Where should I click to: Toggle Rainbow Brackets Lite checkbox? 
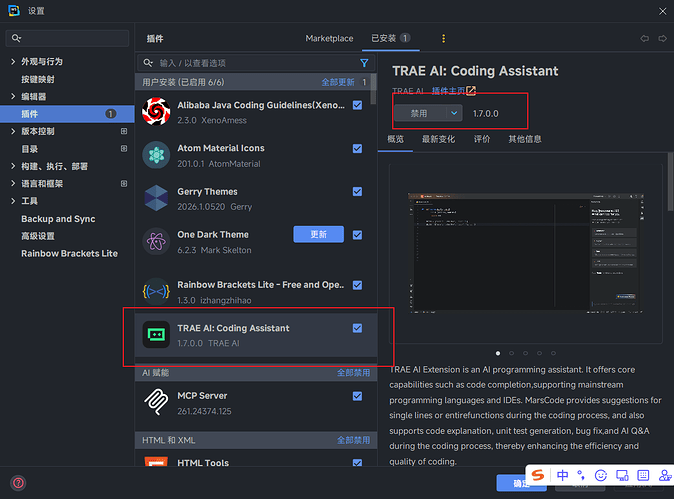click(357, 285)
